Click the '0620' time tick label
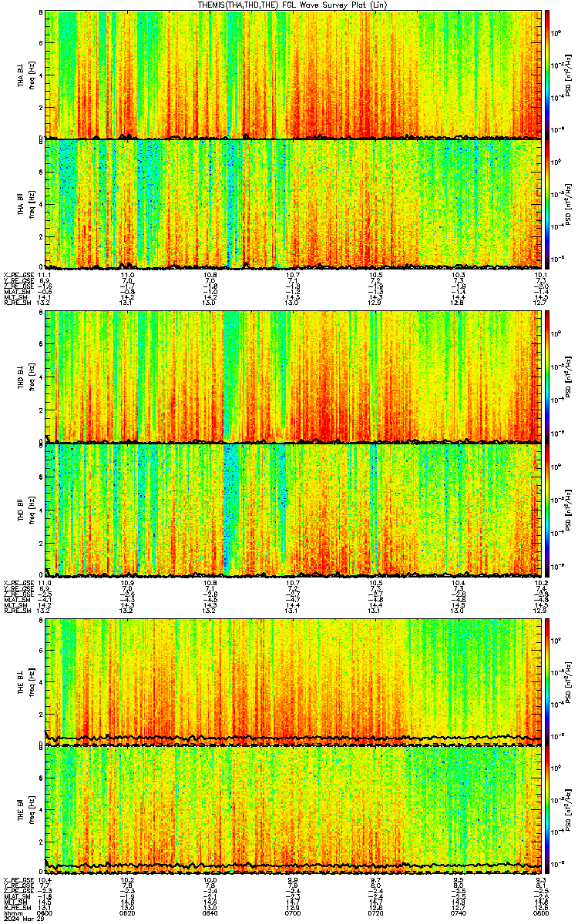578x924 pixels. pyautogui.click(x=128, y=912)
